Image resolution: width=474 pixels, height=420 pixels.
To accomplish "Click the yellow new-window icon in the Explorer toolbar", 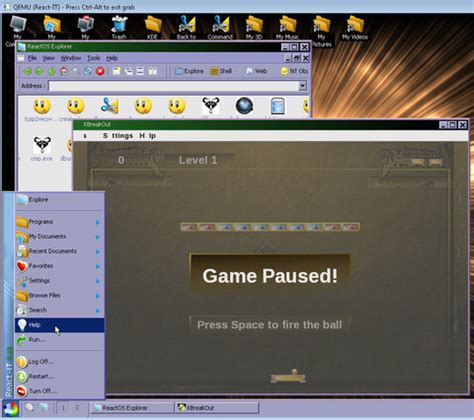I will click(x=116, y=71).
